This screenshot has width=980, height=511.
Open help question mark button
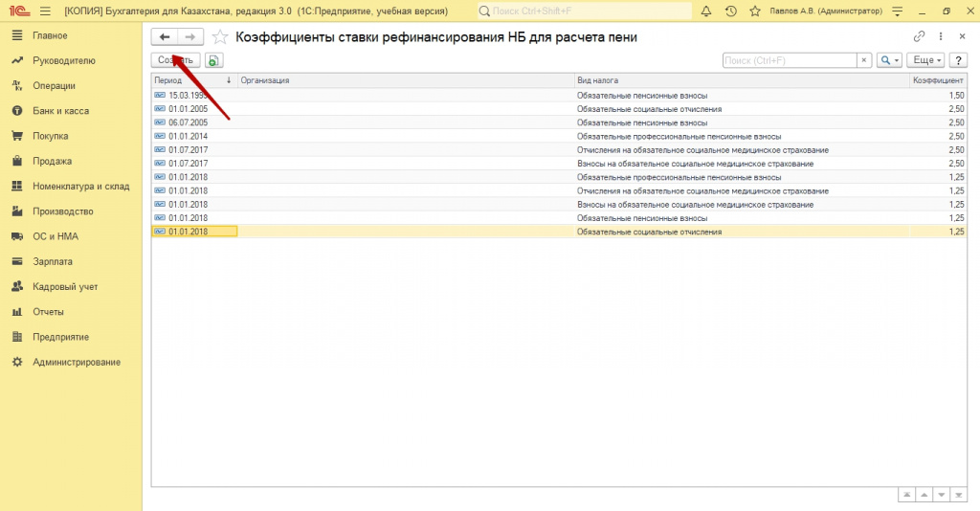coord(958,60)
